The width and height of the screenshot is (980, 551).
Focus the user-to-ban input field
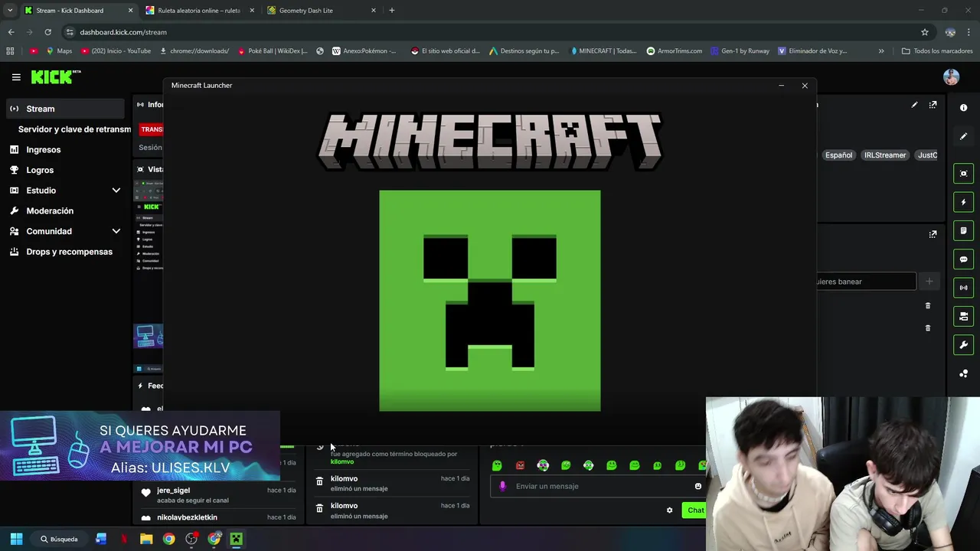866,282
